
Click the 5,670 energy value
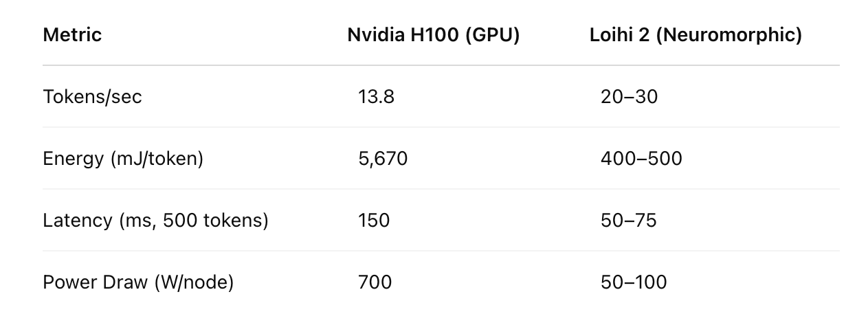[383, 159]
